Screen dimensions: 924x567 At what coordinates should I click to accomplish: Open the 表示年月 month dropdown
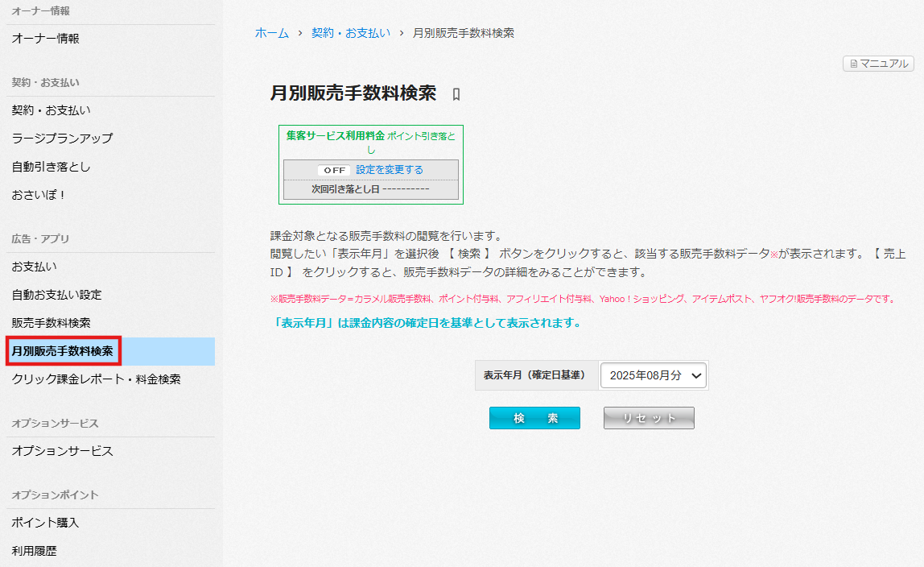(654, 375)
